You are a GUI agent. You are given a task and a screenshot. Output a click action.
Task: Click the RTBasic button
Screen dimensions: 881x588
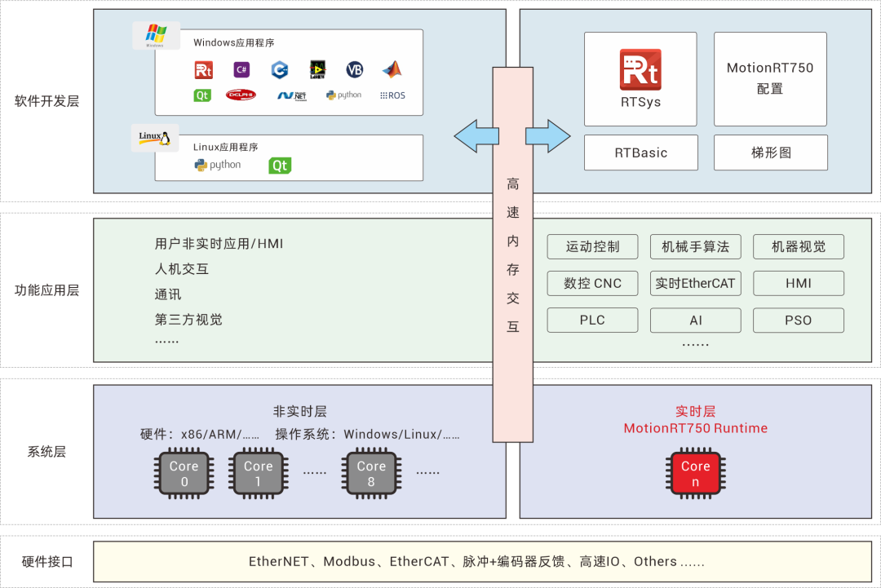click(640, 153)
